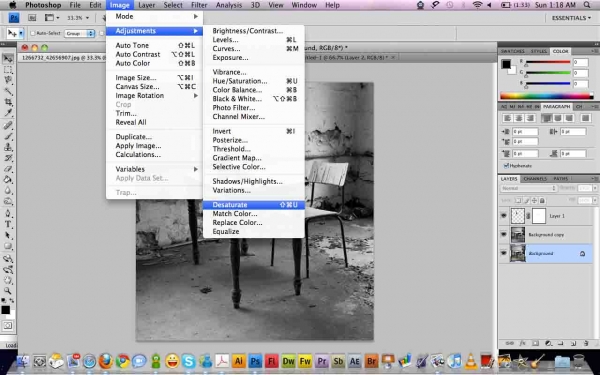600x375 pixels.
Task: Toggle lock transparent pixels in Layers panel
Action: pyautogui.click(x=518, y=201)
